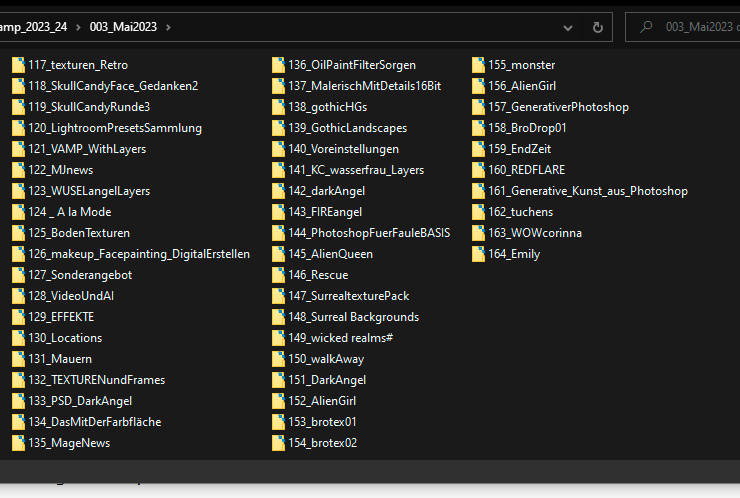This screenshot has height=498, width=740.
Task: Expand the chevron after 003_Mai2023 in the breadcrumb
Action: tap(168, 27)
